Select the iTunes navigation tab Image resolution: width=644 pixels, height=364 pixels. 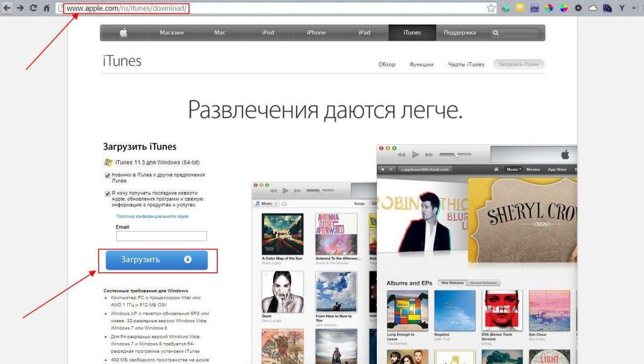(412, 33)
